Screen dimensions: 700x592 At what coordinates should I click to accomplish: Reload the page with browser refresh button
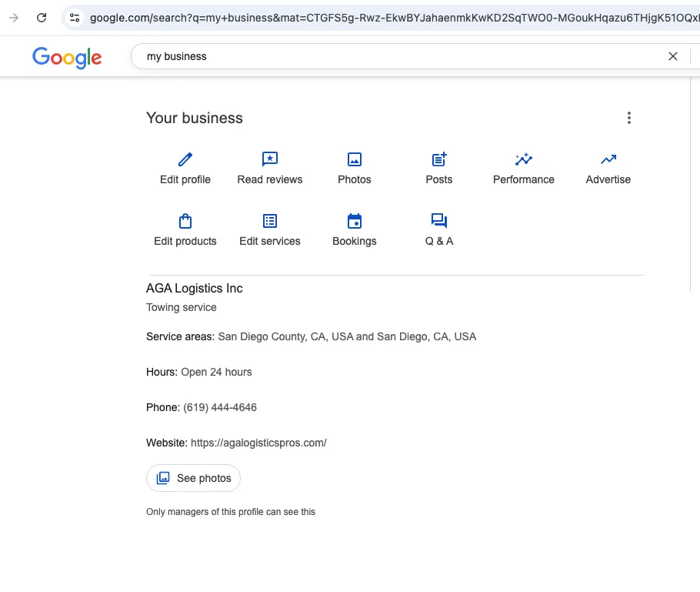[x=42, y=17]
